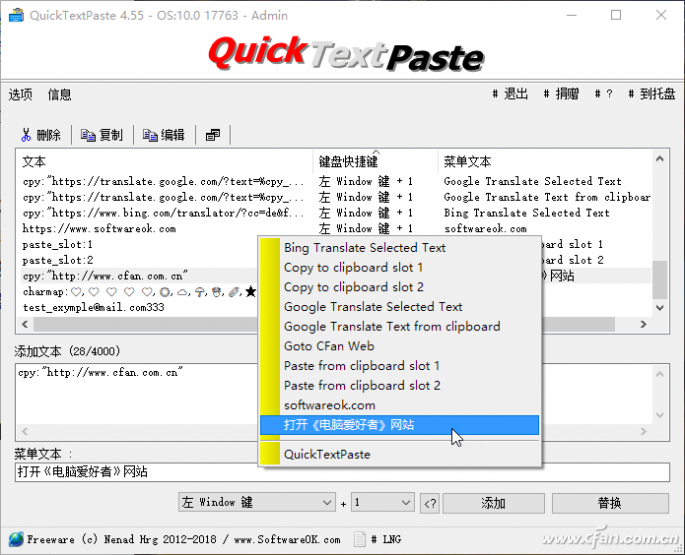
Task: Choose Copy to clipboard slot 2
Action: pyautogui.click(x=400, y=287)
